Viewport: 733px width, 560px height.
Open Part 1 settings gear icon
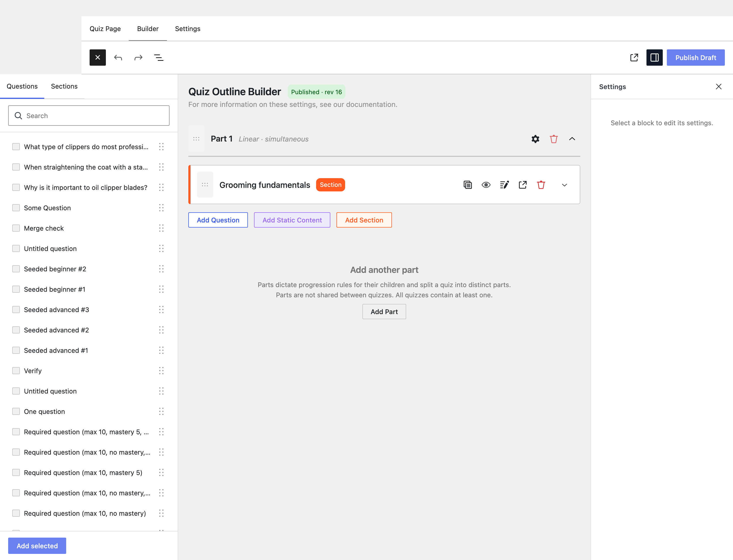point(535,139)
